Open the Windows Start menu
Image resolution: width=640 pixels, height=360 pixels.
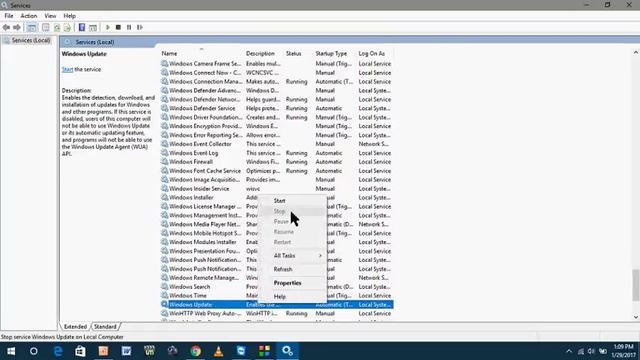click(11, 351)
